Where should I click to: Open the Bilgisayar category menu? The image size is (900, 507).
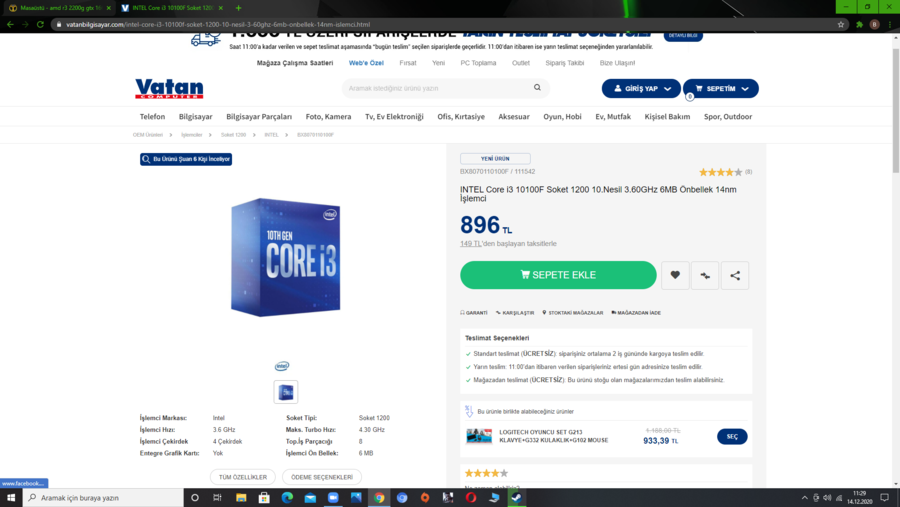point(195,117)
